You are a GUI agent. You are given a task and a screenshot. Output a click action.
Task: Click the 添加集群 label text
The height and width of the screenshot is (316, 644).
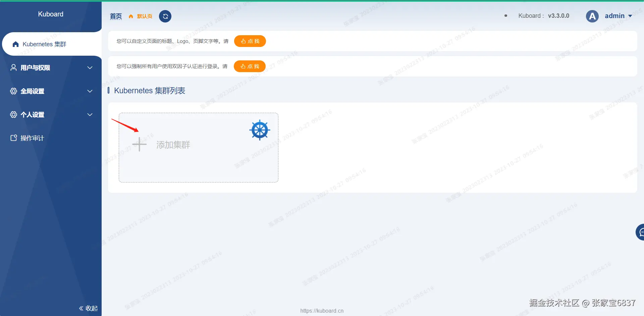click(x=173, y=145)
